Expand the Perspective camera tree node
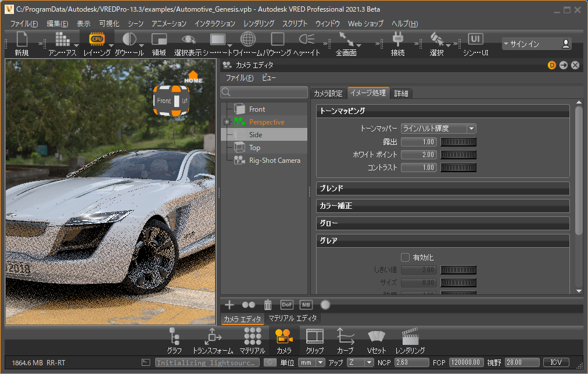The width and height of the screenshot is (588, 374). click(227, 122)
